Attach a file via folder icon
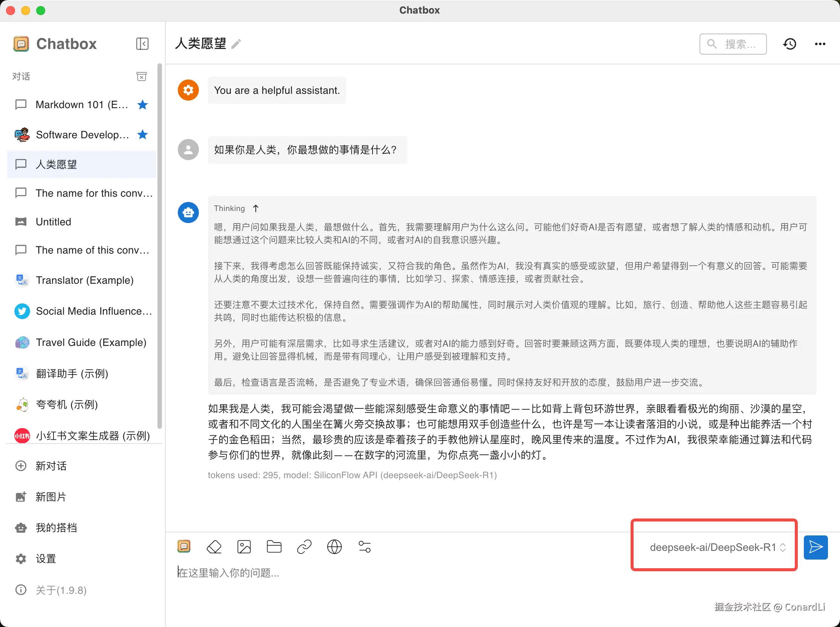 (274, 547)
